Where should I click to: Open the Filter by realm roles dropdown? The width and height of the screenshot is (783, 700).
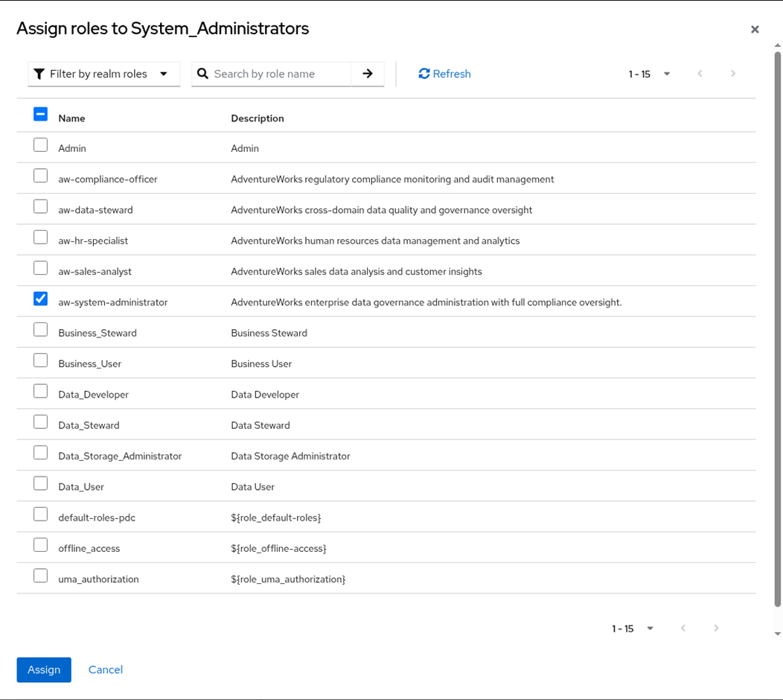(x=104, y=74)
